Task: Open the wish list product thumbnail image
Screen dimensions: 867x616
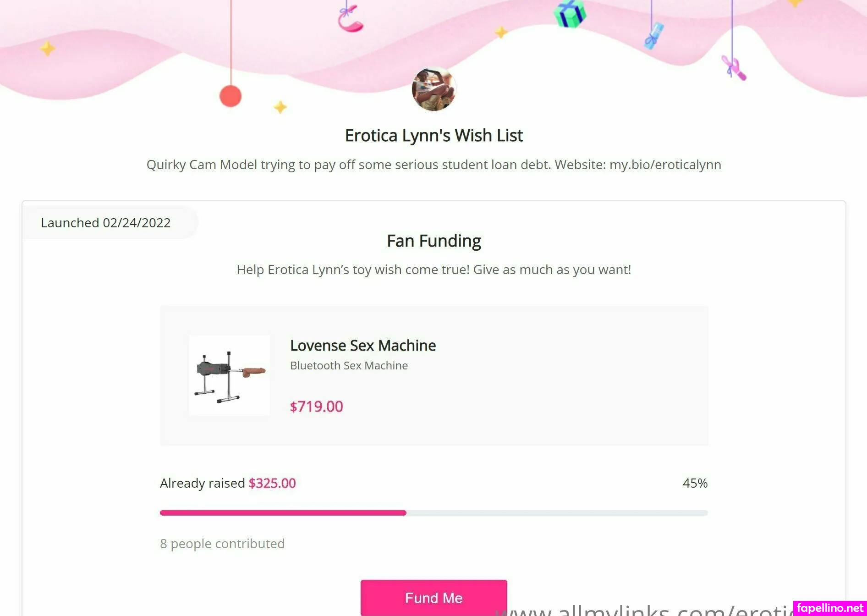Action: click(230, 375)
